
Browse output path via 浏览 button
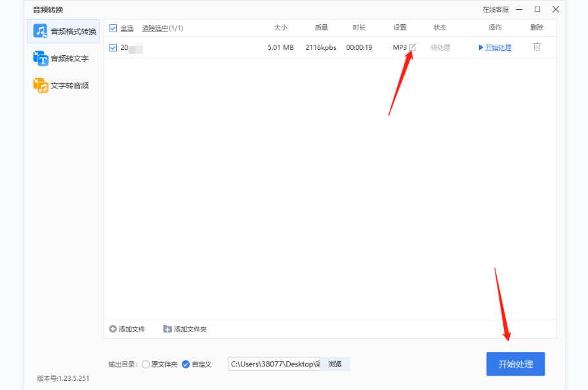coord(335,363)
